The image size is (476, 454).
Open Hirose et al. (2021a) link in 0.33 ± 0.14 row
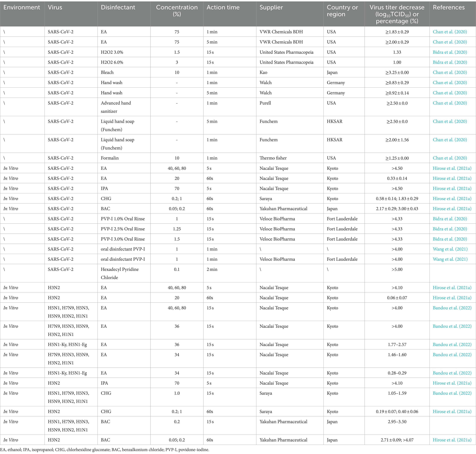click(x=452, y=178)
